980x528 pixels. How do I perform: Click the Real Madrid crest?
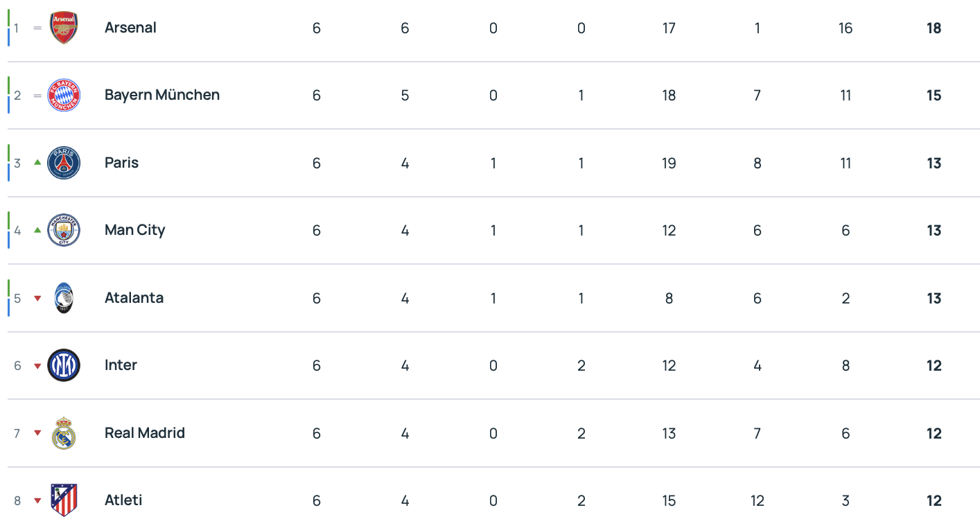tap(64, 434)
